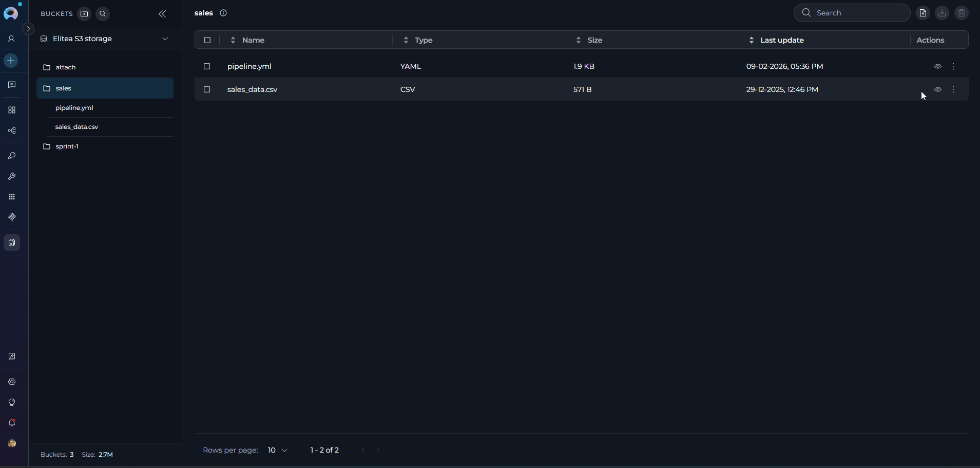The image size is (980, 468).
Task: Preview pipeline.yml using its eye icon
Action: tap(937, 66)
